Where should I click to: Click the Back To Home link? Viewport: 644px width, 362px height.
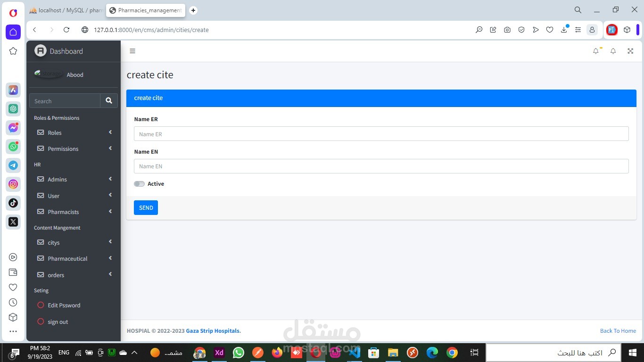(618, 331)
